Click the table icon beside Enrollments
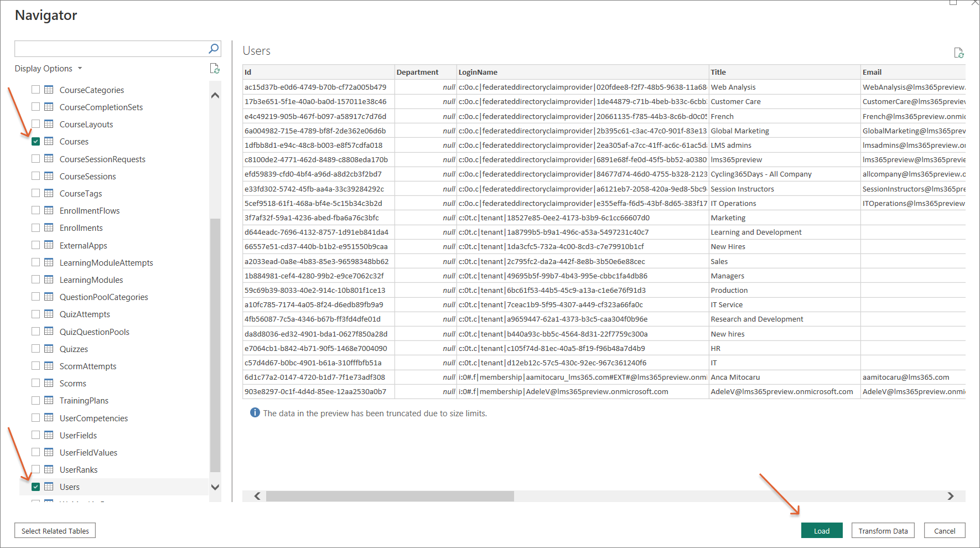This screenshot has height=548, width=980. pos(49,228)
